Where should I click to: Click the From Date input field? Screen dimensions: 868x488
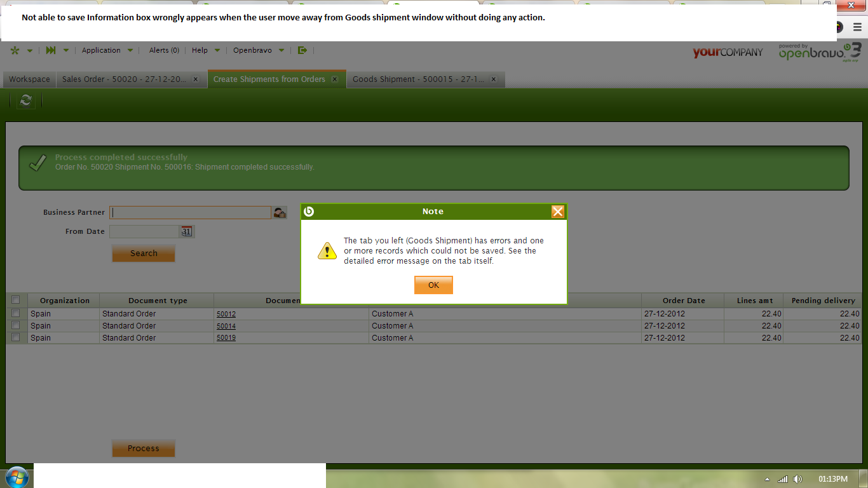pyautogui.click(x=144, y=232)
